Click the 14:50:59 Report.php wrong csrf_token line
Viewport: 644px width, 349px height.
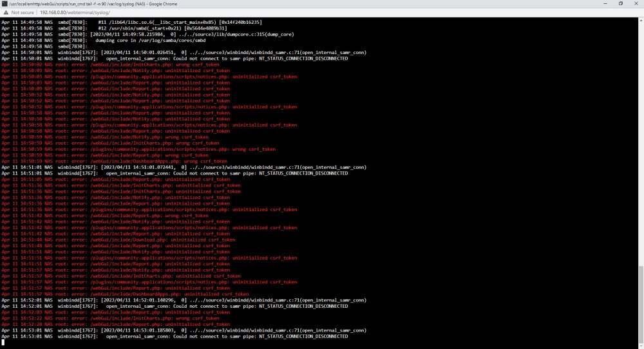pyautogui.click(x=105, y=155)
